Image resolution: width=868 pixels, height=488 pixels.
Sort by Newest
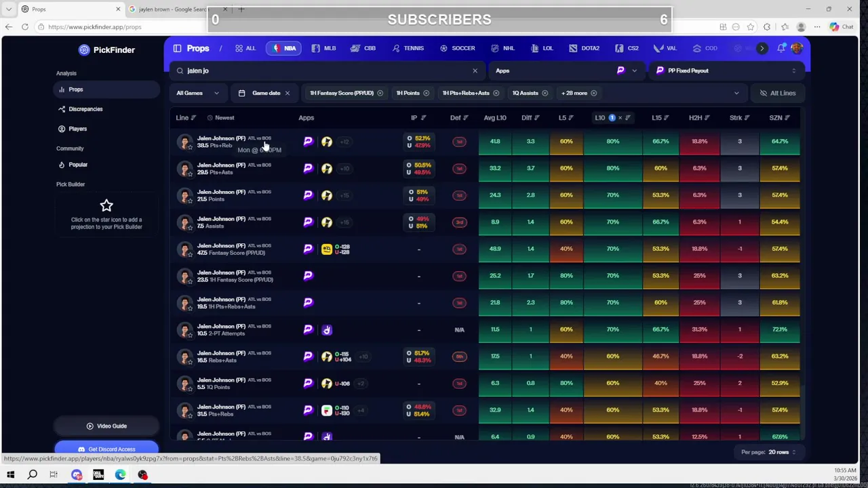pyautogui.click(x=220, y=118)
